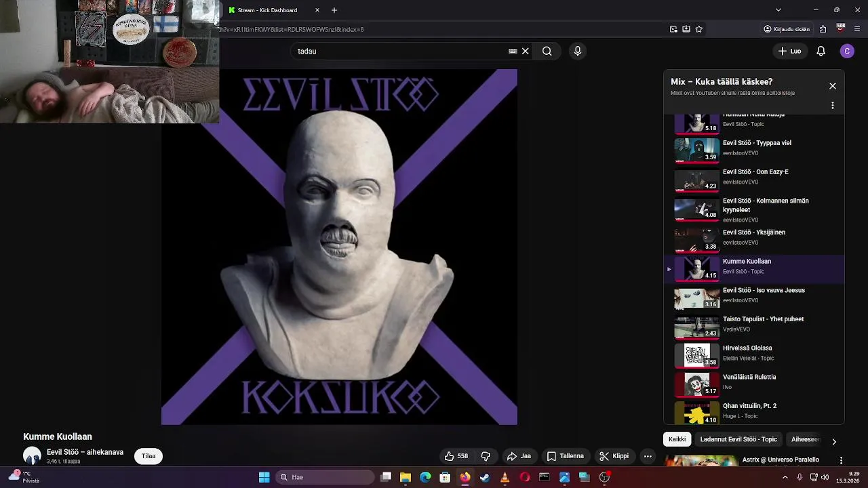Save the video with Tallenna
This screenshot has width=868, height=488.
566,456
